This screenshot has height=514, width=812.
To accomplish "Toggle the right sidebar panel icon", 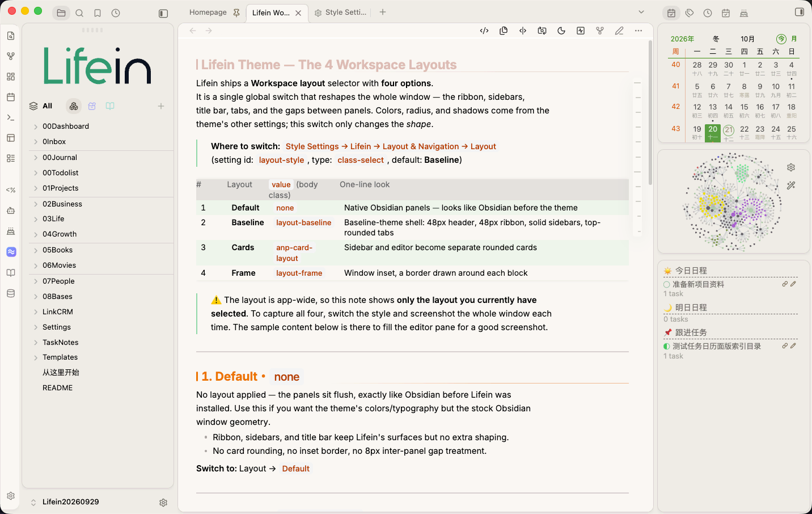I will pos(800,12).
